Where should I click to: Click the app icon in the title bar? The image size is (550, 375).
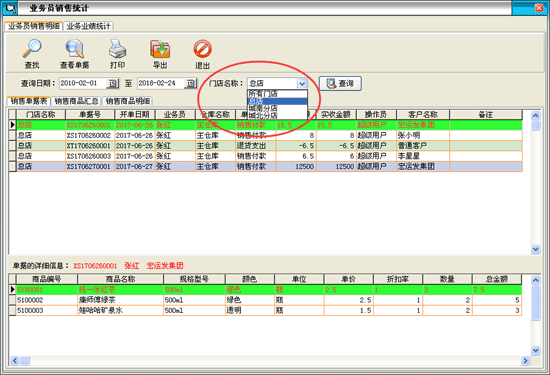coord(9,8)
